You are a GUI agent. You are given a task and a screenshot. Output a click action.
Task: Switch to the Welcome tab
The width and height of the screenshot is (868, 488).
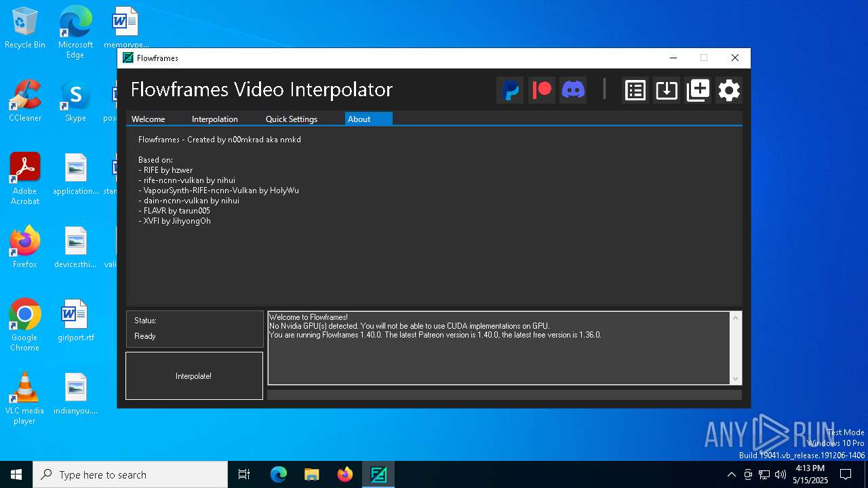(149, 119)
